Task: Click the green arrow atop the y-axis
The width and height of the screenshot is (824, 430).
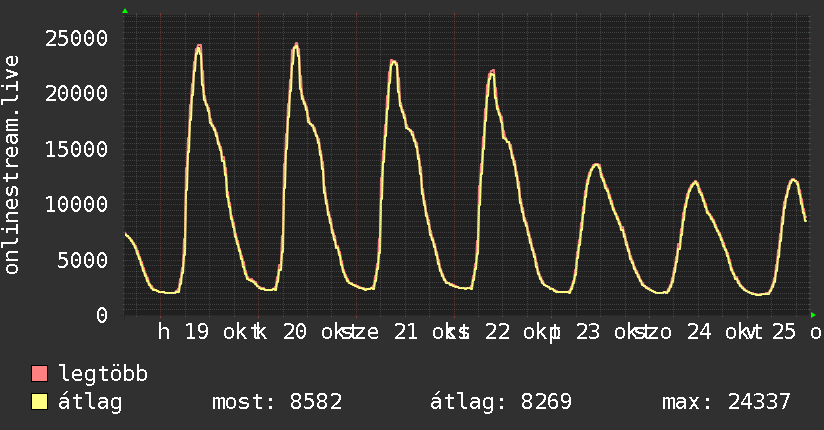Action: click(x=125, y=11)
